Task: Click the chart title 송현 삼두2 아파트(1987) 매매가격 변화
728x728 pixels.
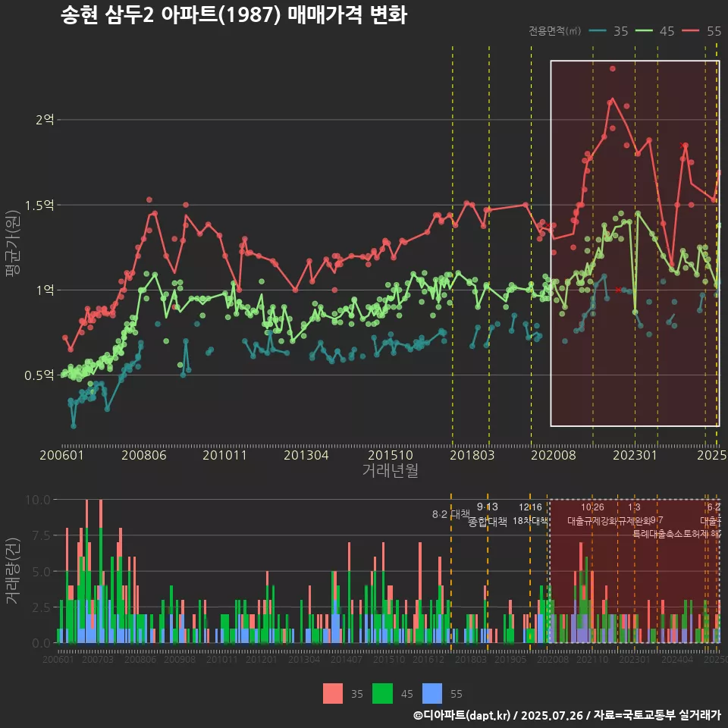Action: [234, 14]
